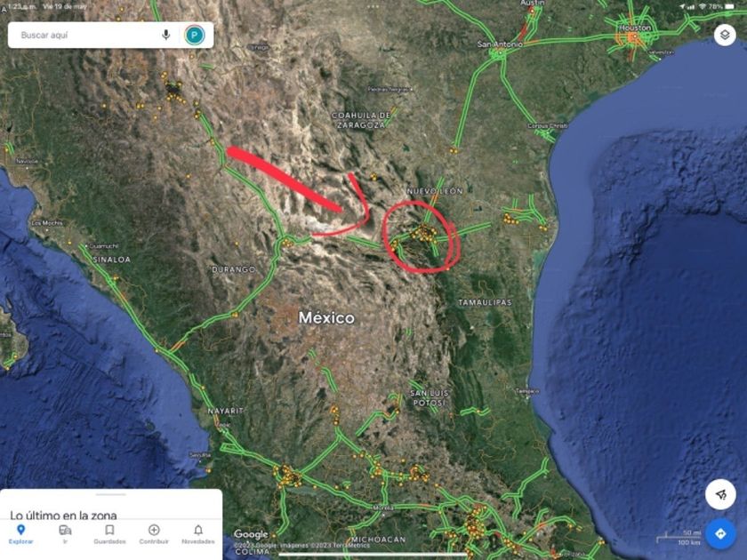Select the Houston city label
This screenshot has width=747, height=560.
coord(634,28)
